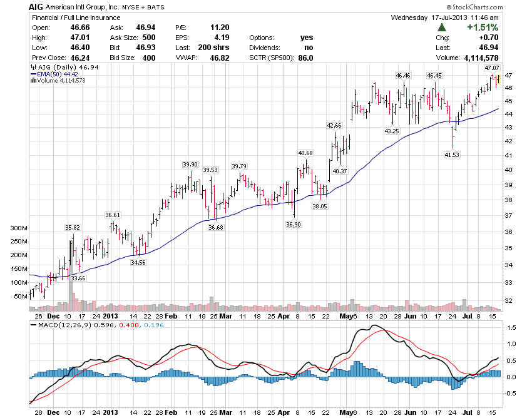Click the +1.51% percent change value
Viewport: 532px width, 418px height.
[x=483, y=28]
